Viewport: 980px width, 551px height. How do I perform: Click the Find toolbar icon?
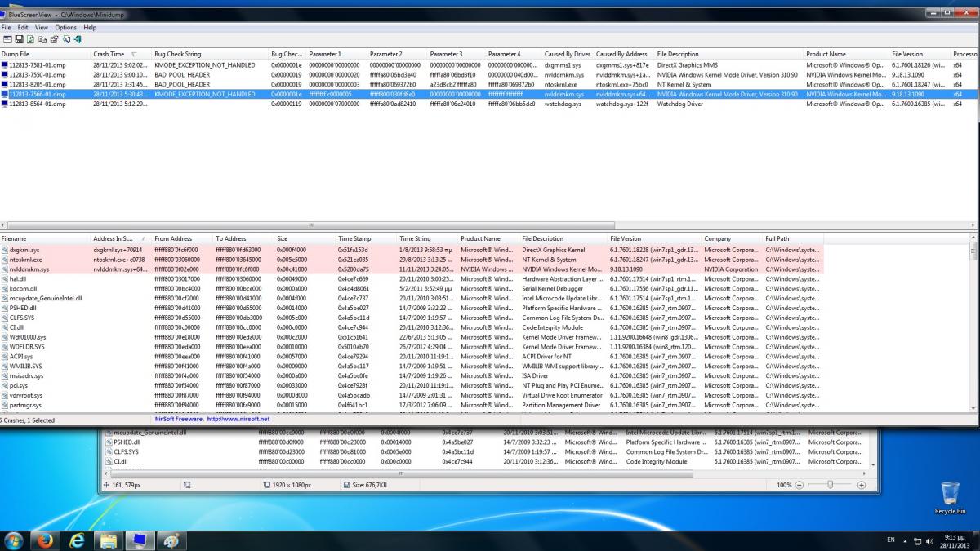[x=66, y=39]
